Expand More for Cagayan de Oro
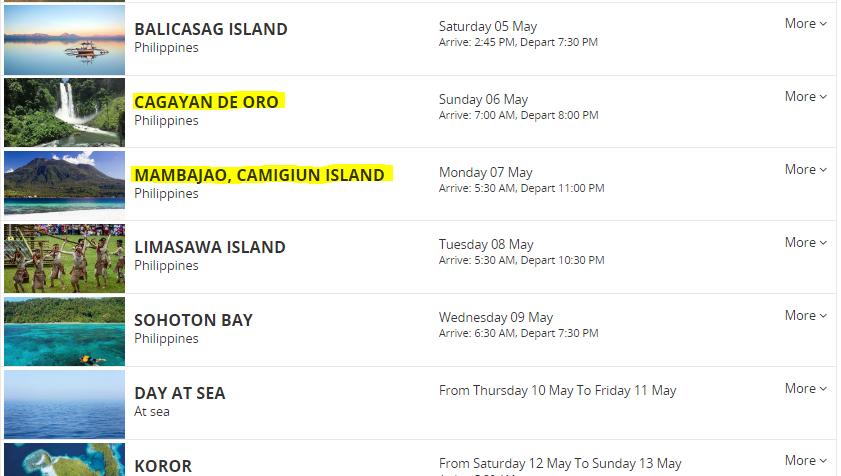Screen dimensions: 841x476 [806, 97]
